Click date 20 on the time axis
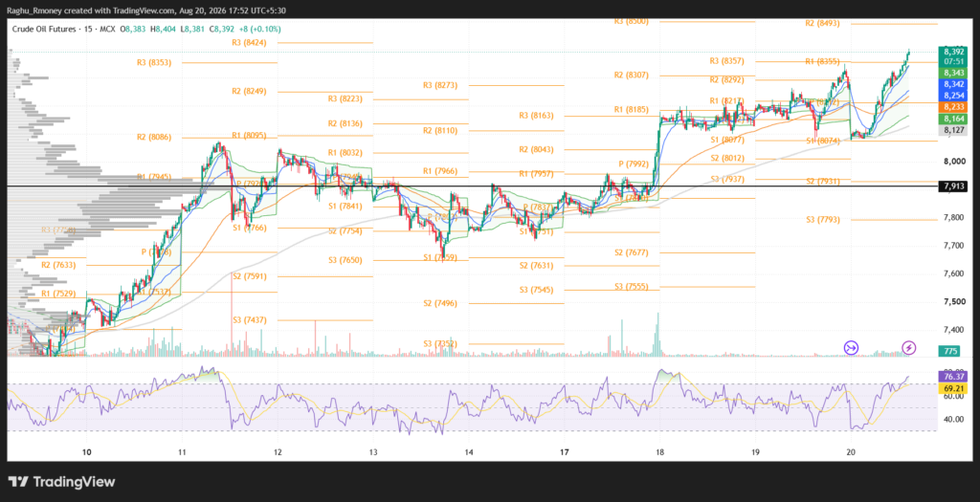 851,452
